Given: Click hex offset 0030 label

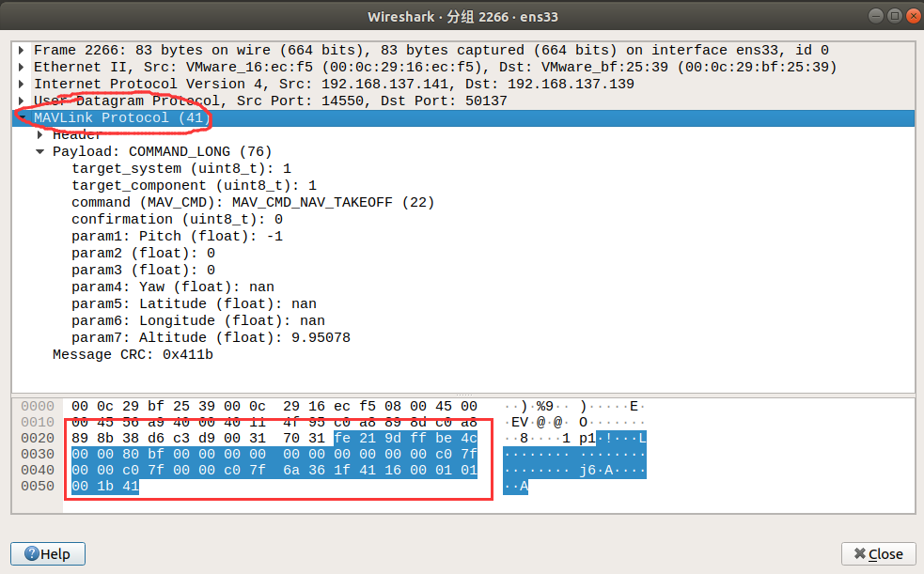Looking at the screenshot, I should (x=37, y=454).
